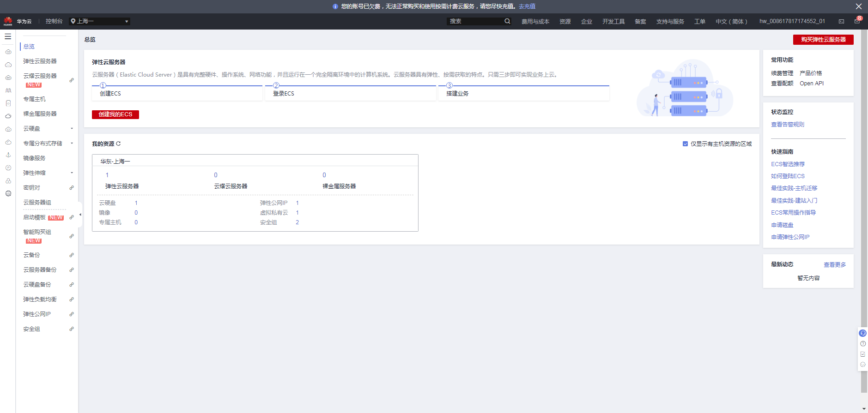Click the link icon beside 安全组 sidebar item
This screenshot has width=868, height=413.
[72, 329]
